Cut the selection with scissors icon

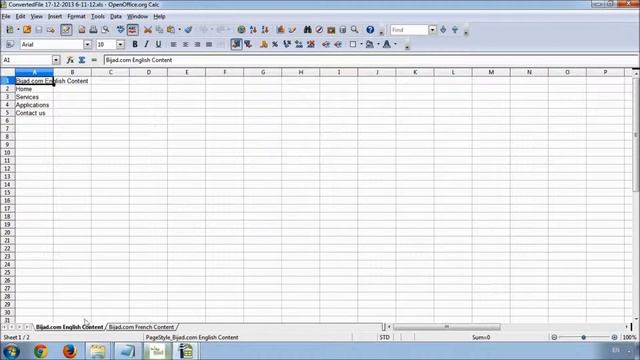(148, 30)
